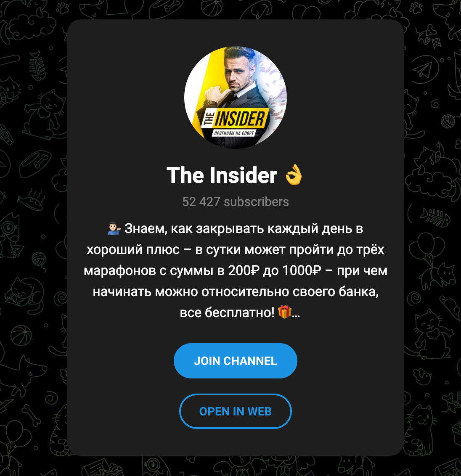This screenshot has width=461, height=476.
Task: Click the 'Прогнозы на спорт' caption in avatar
Action: click(234, 133)
